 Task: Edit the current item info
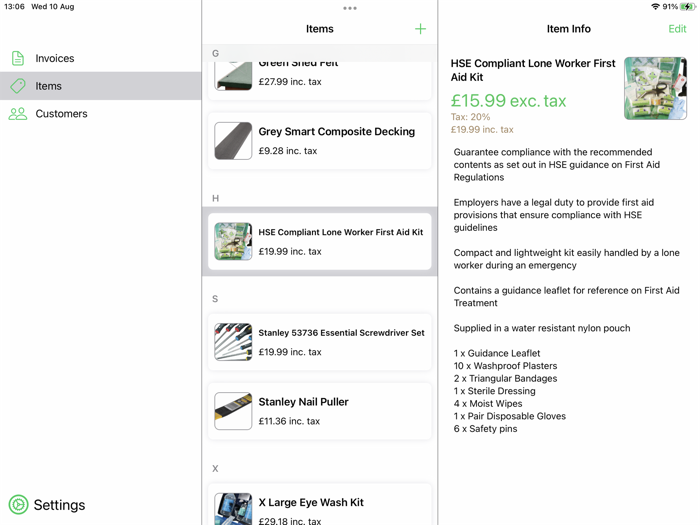click(x=677, y=29)
